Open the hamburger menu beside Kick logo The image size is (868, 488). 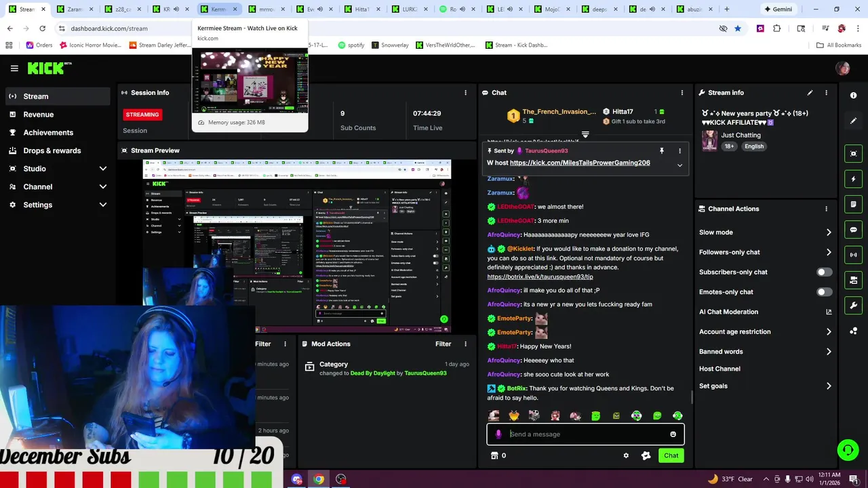14,68
